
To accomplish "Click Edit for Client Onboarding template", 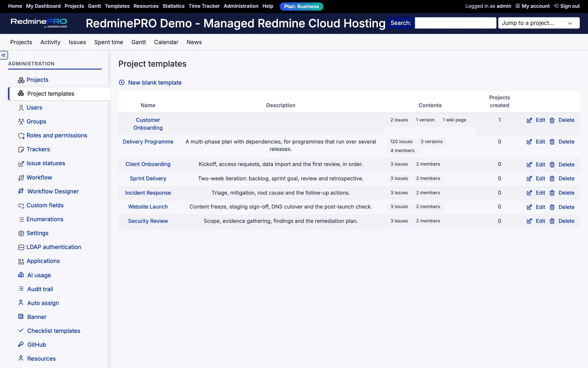I will click(540, 165).
